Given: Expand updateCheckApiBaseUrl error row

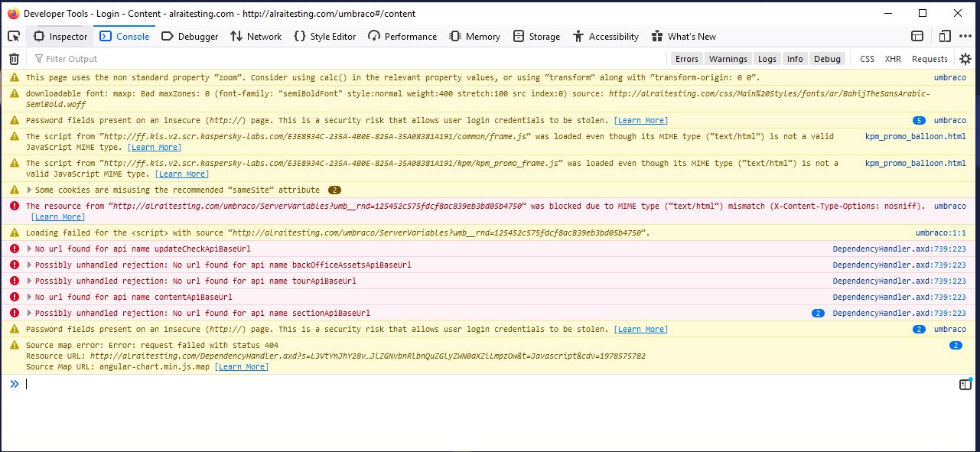Looking at the screenshot, I should tap(29, 249).
